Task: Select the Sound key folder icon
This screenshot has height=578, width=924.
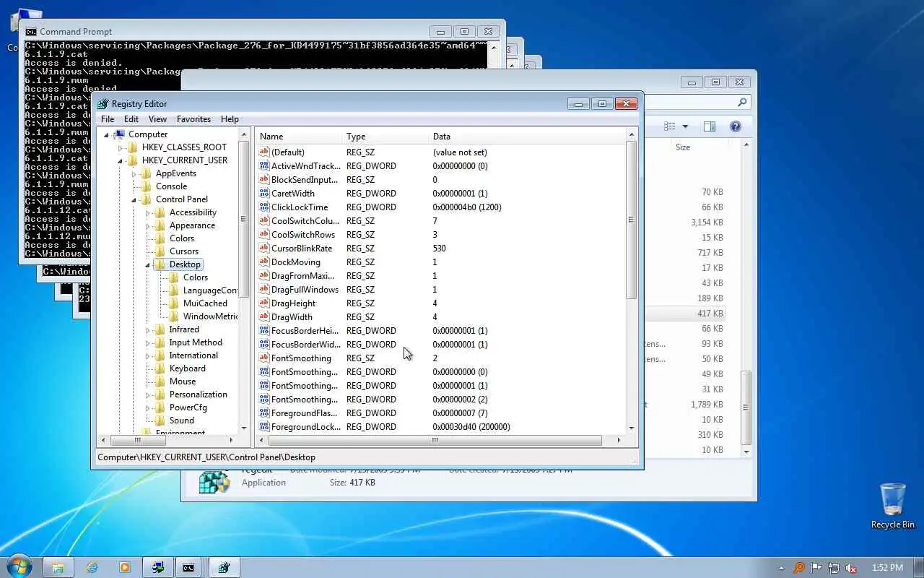Action: (160, 420)
